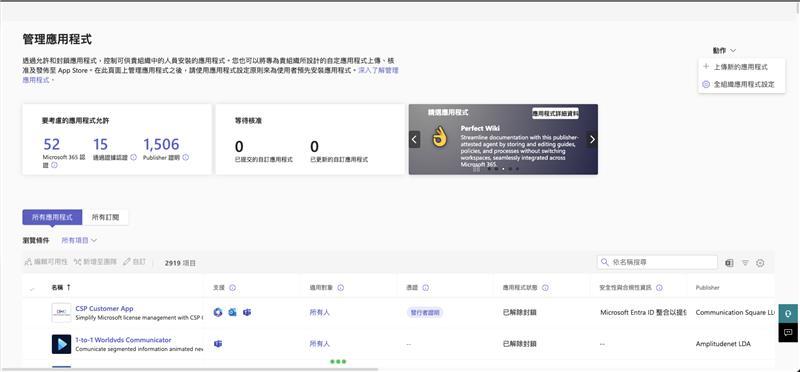Image resolution: width=800 pixels, height=372 pixels.
Task: Open 所有人 link in CSP row
Action: pos(319,312)
